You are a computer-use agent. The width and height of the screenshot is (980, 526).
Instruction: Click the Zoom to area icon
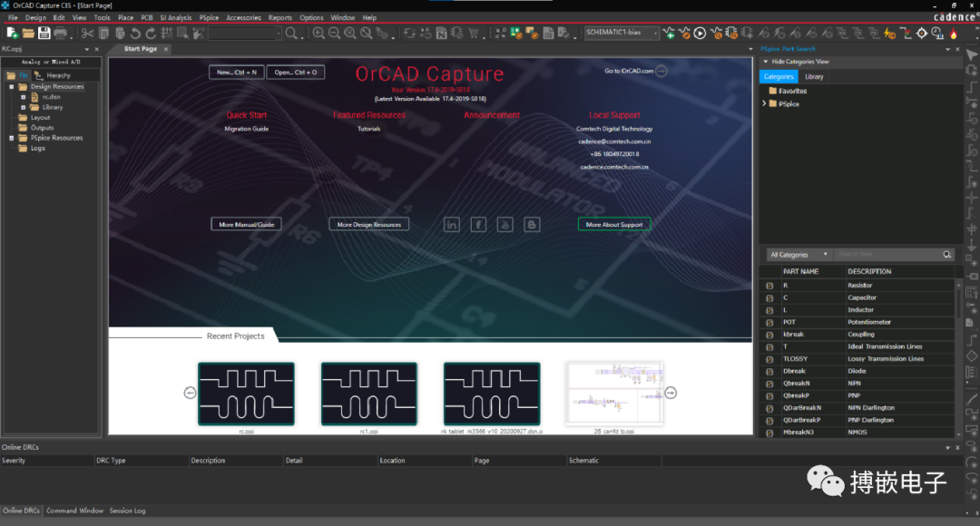350,34
